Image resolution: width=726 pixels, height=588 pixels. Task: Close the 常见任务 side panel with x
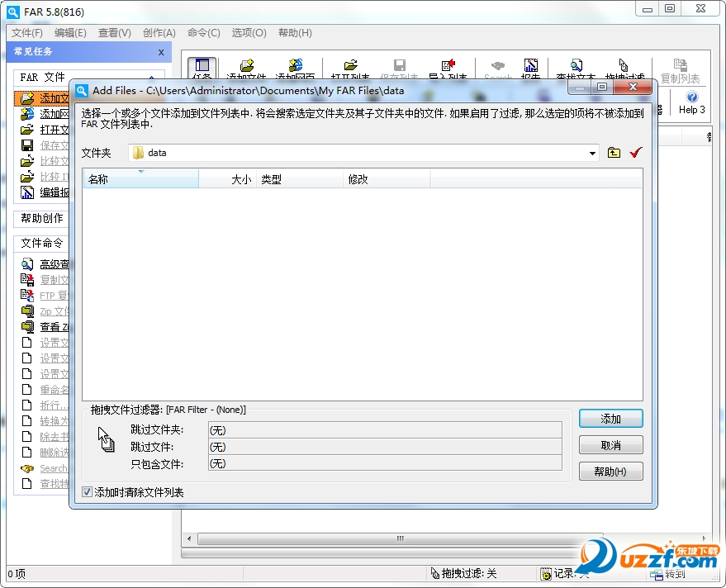click(x=161, y=52)
